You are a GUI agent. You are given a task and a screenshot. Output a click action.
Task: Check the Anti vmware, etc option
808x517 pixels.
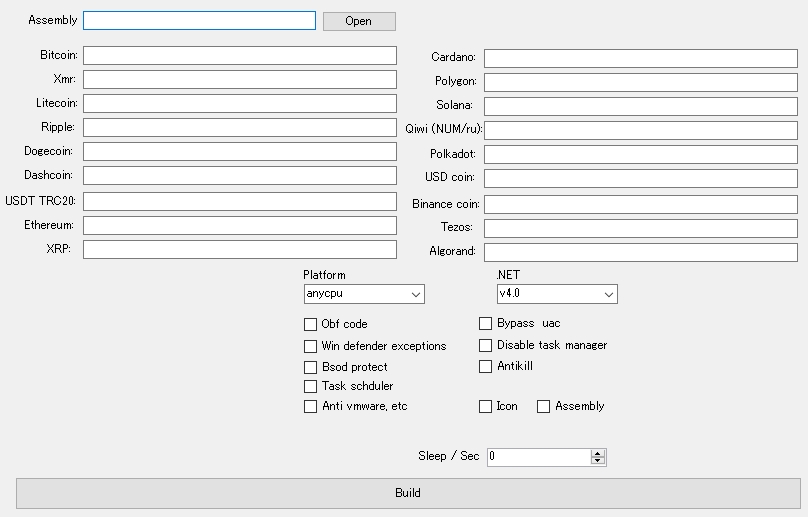pos(311,406)
